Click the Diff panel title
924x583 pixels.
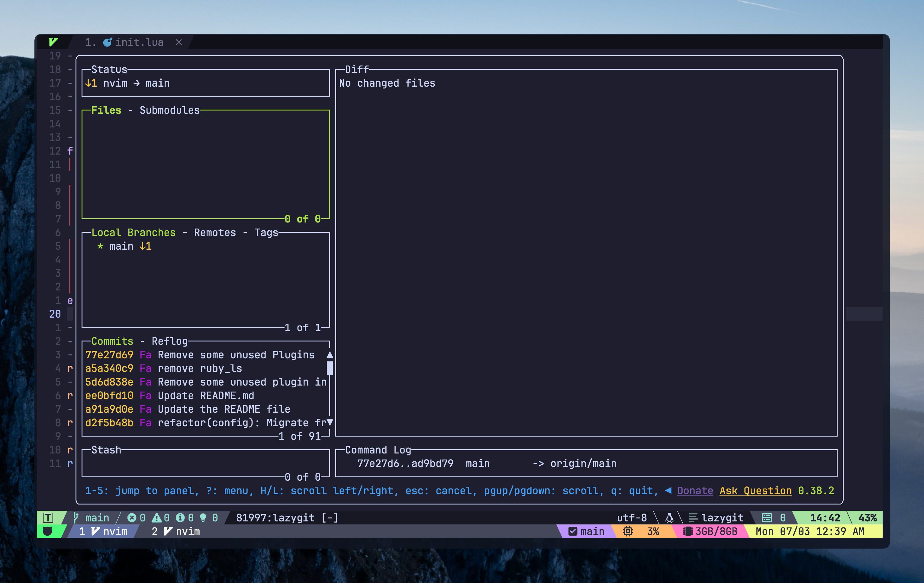click(357, 69)
